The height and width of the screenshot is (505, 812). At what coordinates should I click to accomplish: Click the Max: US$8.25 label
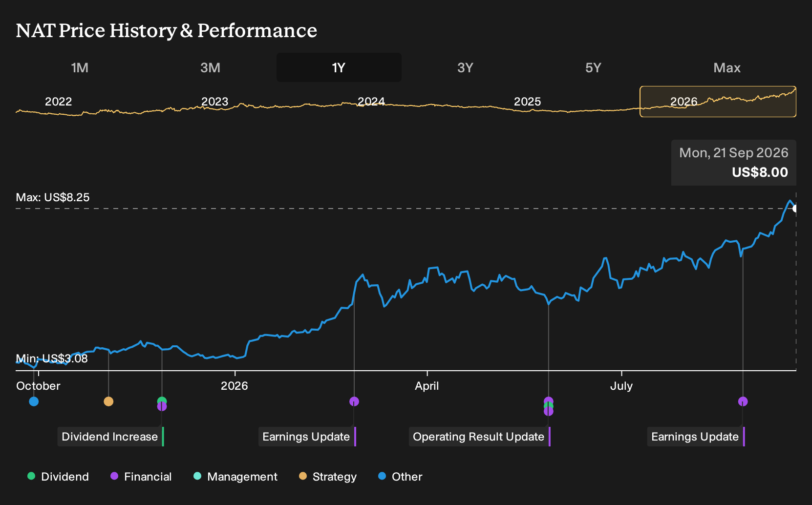(53, 197)
